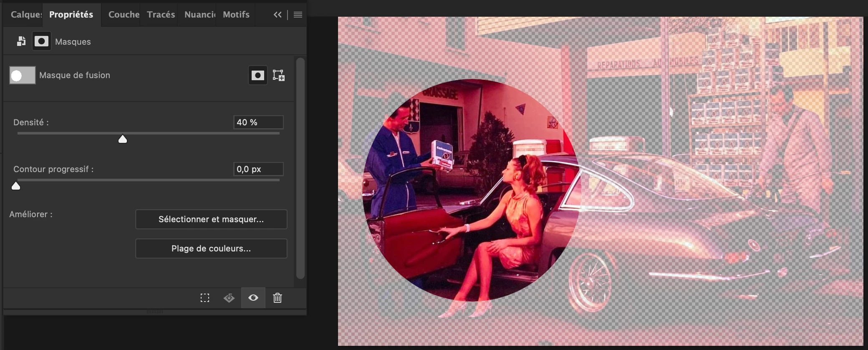Click the Masques pixel mask icon
Viewport: 868px width, 350px height.
click(42, 41)
